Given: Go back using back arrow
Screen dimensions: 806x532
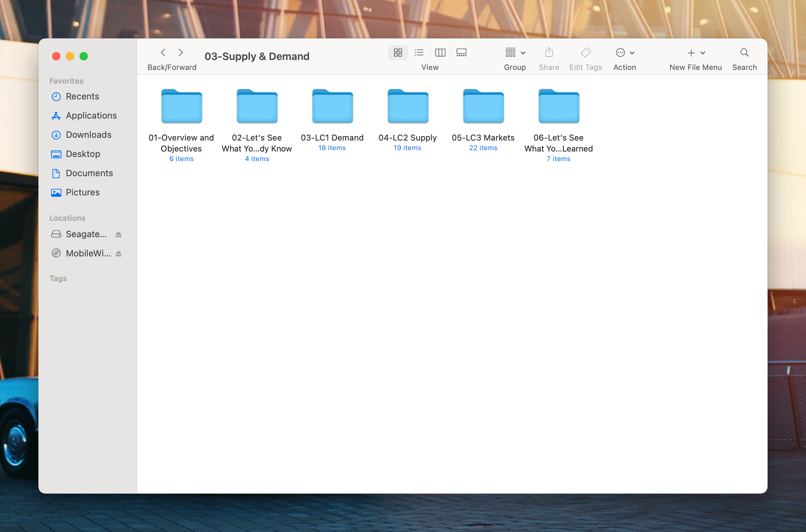Looking at the screenshot, I should point(163,52).
